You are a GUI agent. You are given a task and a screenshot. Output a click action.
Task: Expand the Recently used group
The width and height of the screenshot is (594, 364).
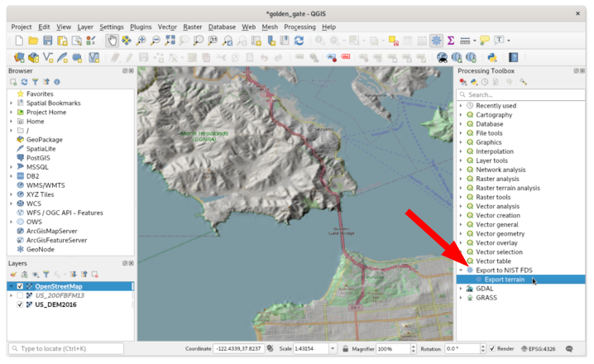click(461, 106)
